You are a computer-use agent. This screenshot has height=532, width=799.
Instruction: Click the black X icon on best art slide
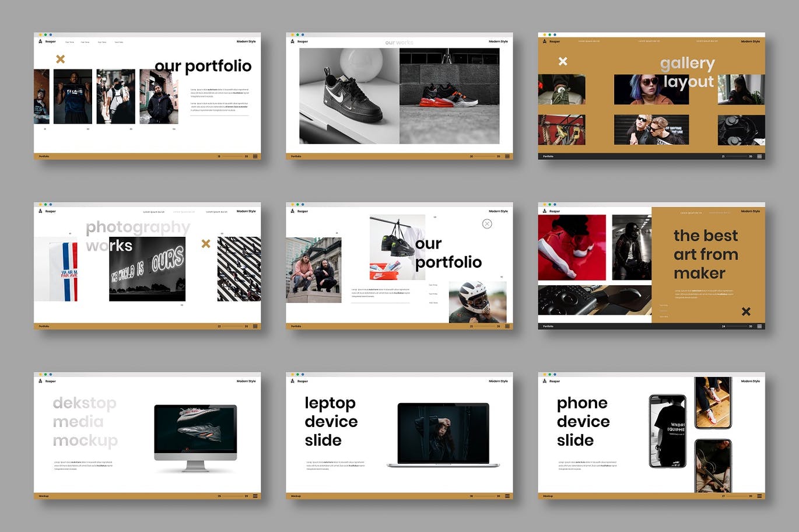pyautogui.click(x=746, y=311)
